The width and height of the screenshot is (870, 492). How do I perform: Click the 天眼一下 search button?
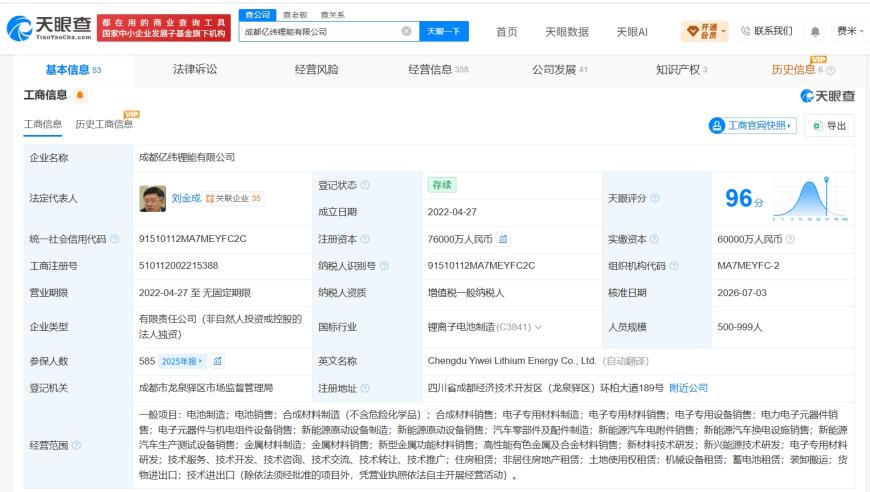(444, 31)
